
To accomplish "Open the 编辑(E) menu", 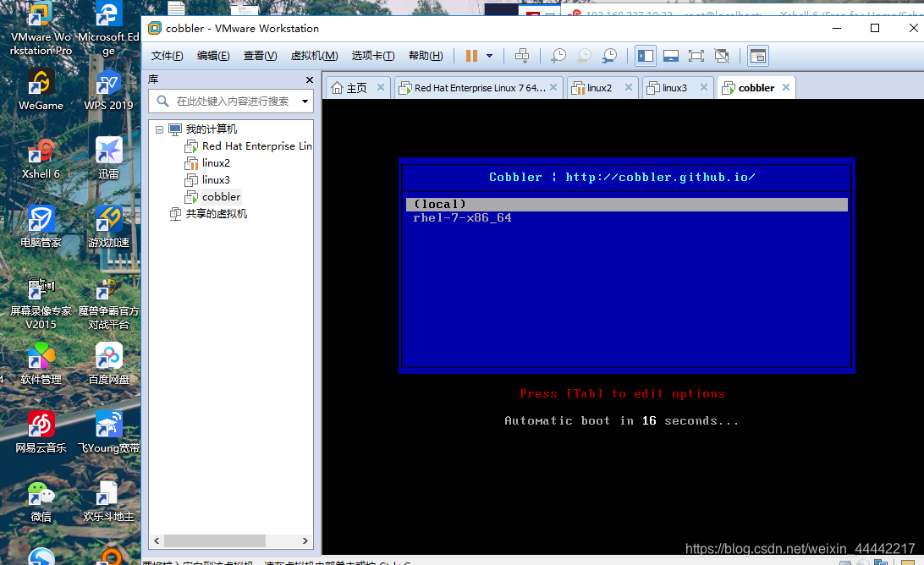I will coord(212,55).
